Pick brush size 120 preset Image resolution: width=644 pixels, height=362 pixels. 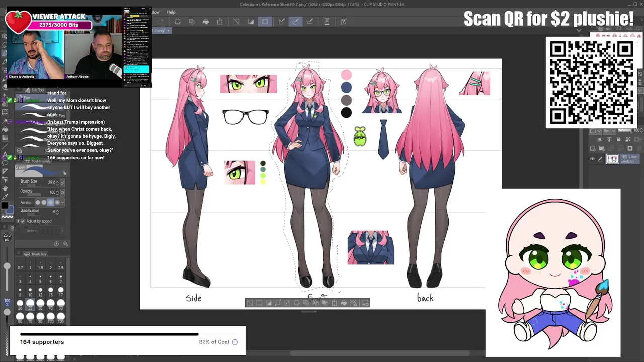click(x=61, y=317)
